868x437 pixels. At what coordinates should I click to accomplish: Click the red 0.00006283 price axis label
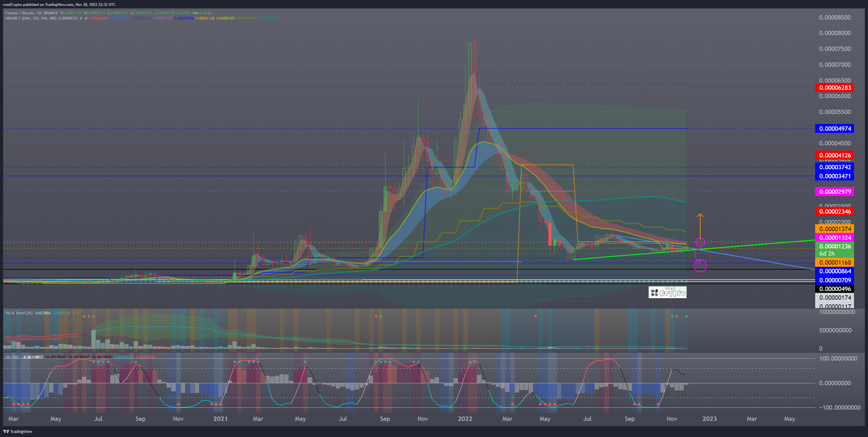835,88
